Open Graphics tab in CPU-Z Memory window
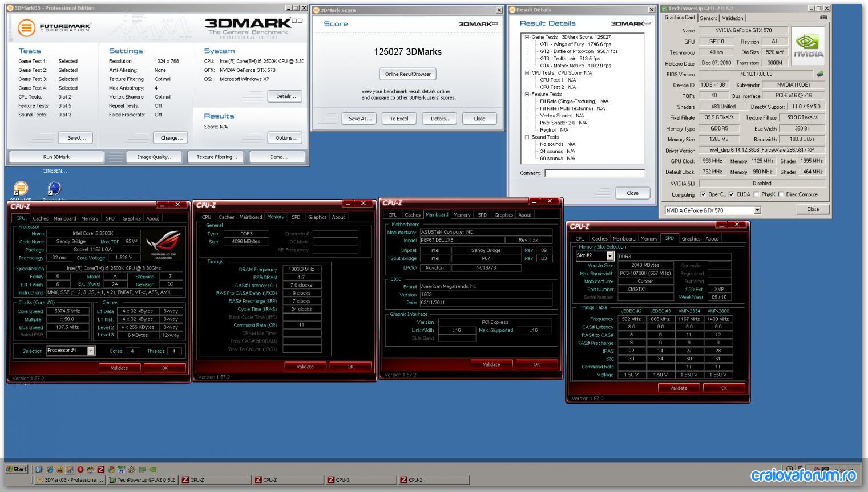Screen dimensions: 868x492 (x=317, y=217)
